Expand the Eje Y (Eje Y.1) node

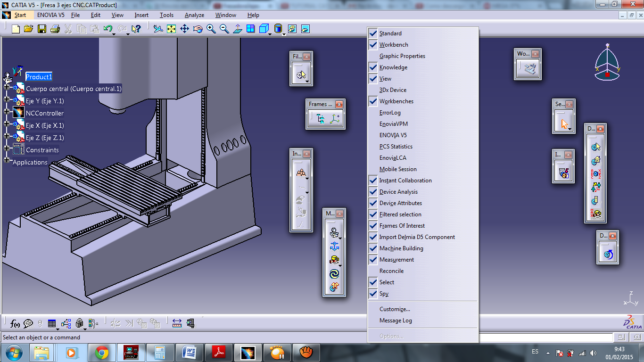[x=7, y=99]
